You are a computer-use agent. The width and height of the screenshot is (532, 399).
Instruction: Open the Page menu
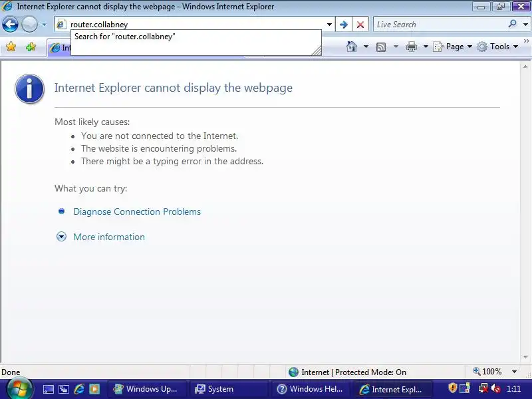pos(453,47)
